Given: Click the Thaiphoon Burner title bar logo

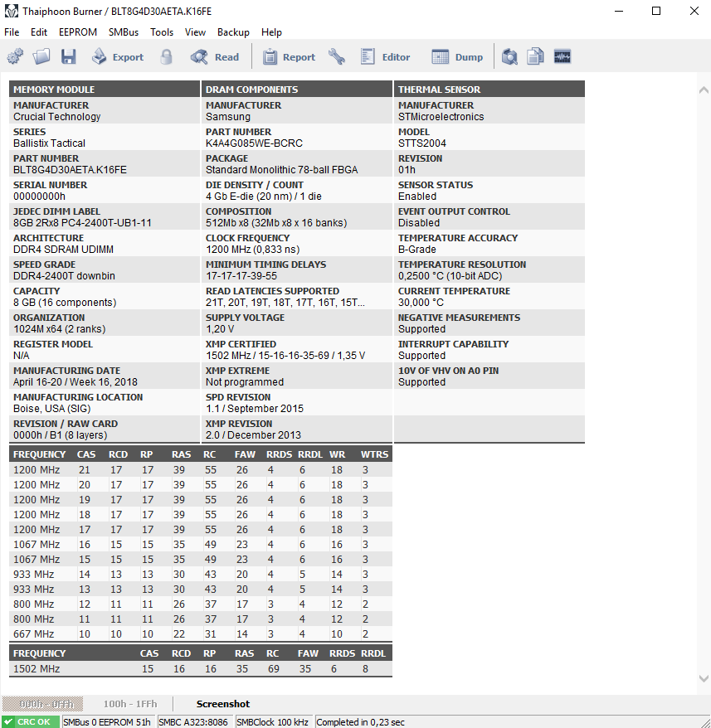Looking at the screenshot, I should coord(11,11).
